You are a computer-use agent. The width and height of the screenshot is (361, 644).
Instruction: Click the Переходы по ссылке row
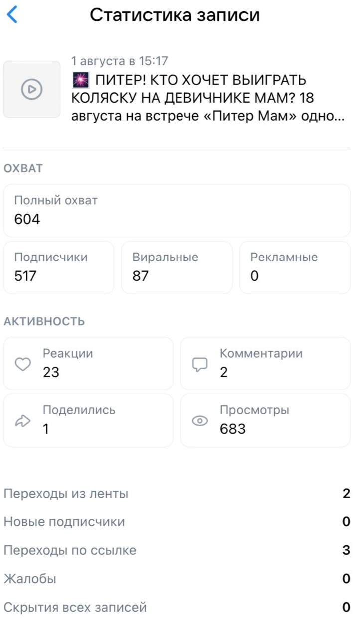pyautogui.click(x=177, y=550)
